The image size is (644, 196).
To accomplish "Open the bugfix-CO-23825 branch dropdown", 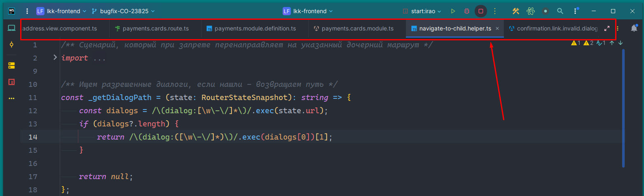I will coord(123,11).
